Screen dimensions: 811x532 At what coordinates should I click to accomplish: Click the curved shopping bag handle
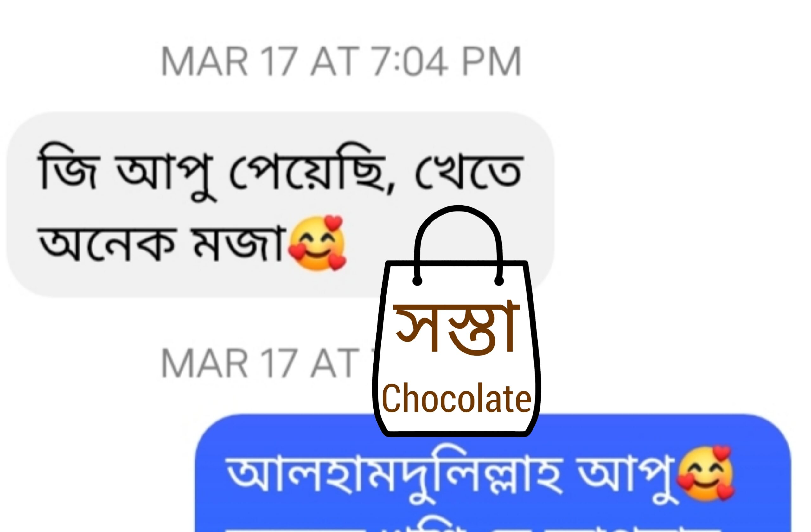click(x=458, y=244)
